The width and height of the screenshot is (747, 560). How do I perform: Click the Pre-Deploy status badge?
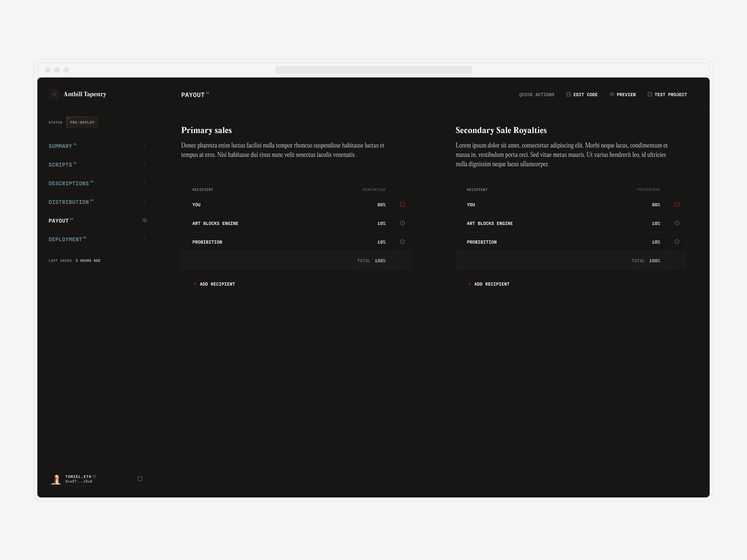(x=82, y=122)
